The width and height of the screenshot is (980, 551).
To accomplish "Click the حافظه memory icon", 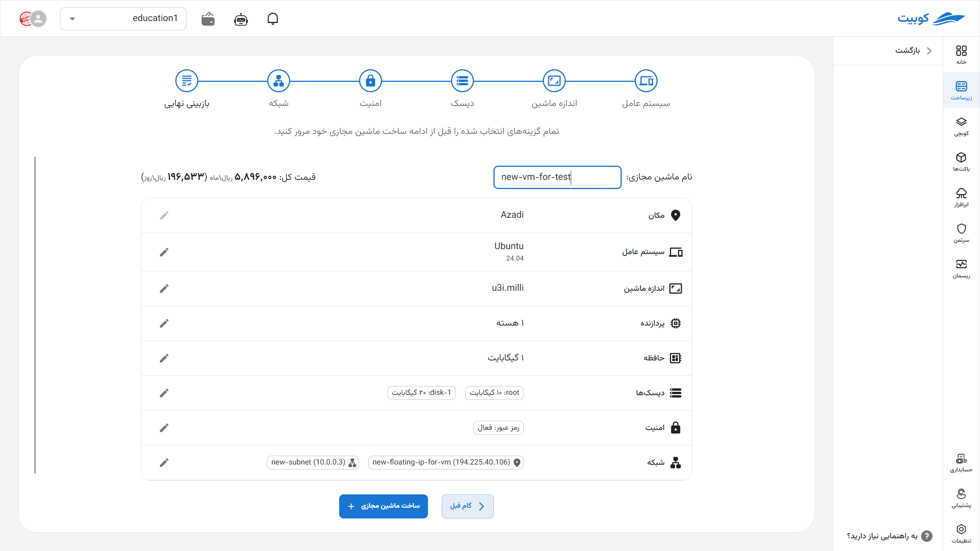I will point(676,358).
